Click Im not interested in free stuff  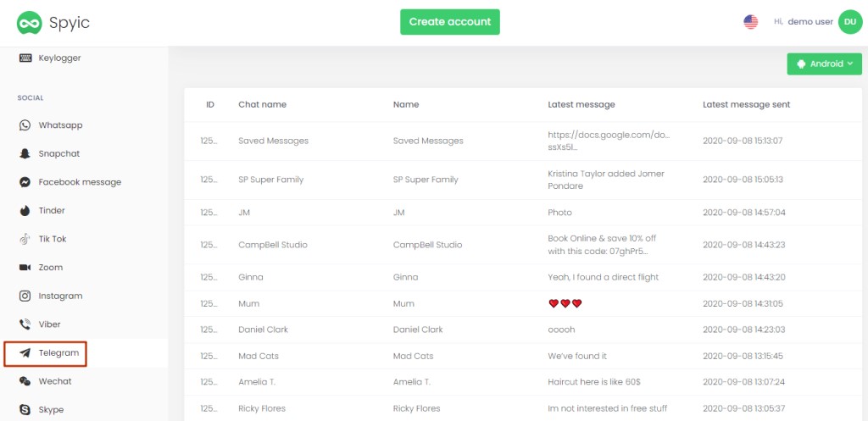click(607, 409)
